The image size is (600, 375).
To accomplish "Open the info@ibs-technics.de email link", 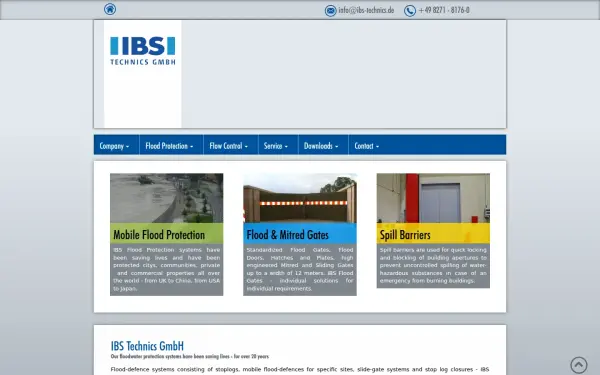I will tap(366, 10).
